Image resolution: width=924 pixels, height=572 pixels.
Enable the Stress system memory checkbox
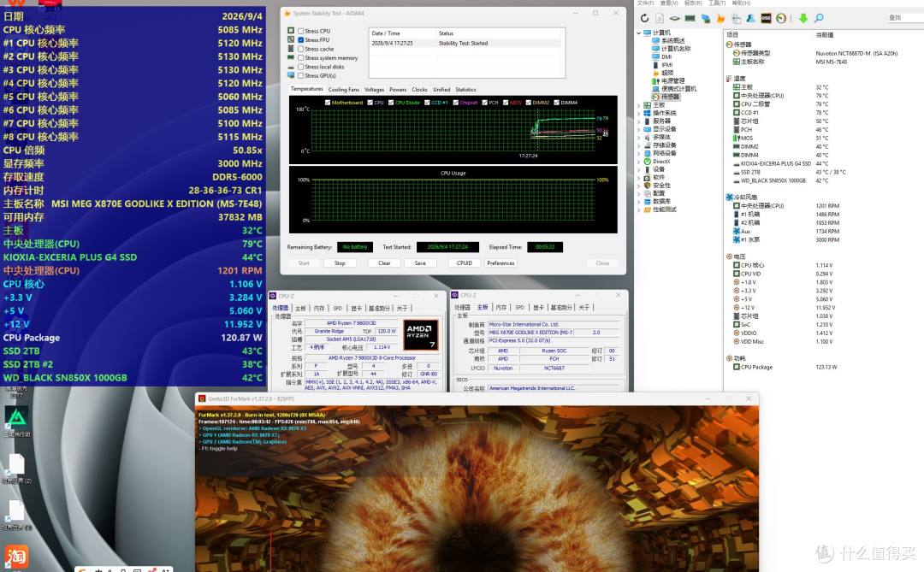(300, 58)
